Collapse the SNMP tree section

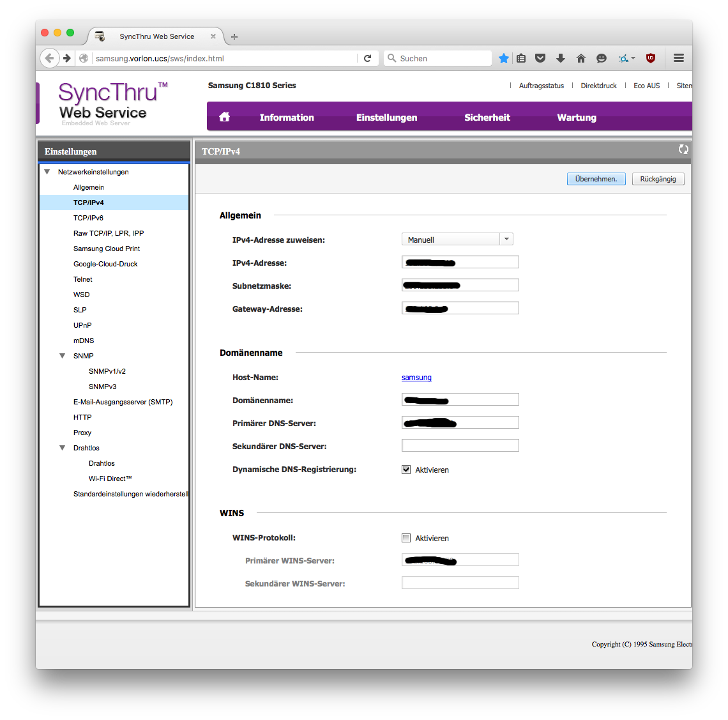click(x=63, y=356)
